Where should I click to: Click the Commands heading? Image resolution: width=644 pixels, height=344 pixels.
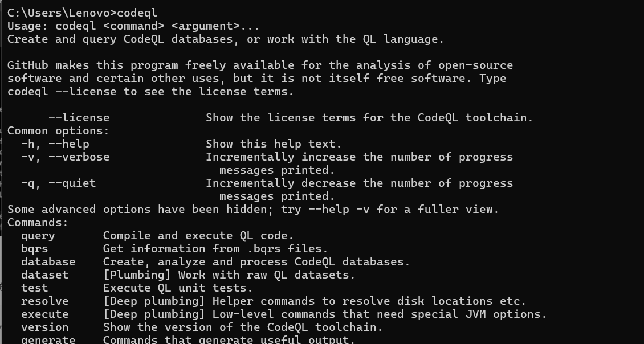(38, 223)
